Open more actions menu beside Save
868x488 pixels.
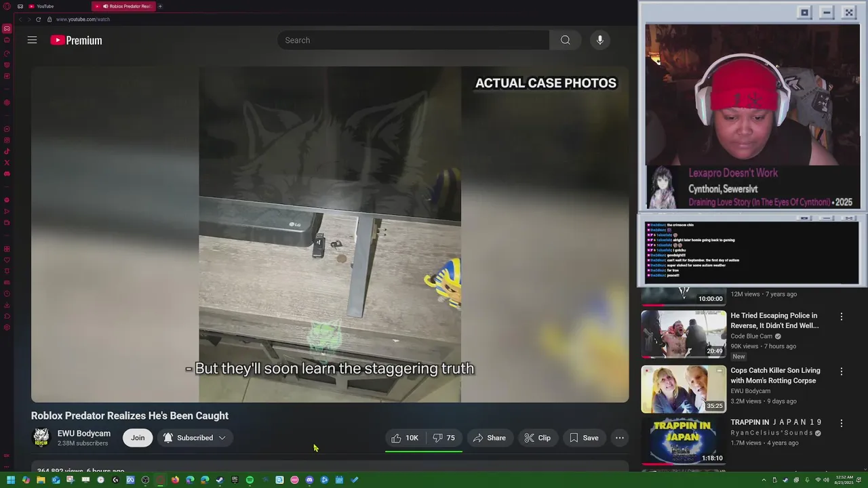(x=620, y=438)
